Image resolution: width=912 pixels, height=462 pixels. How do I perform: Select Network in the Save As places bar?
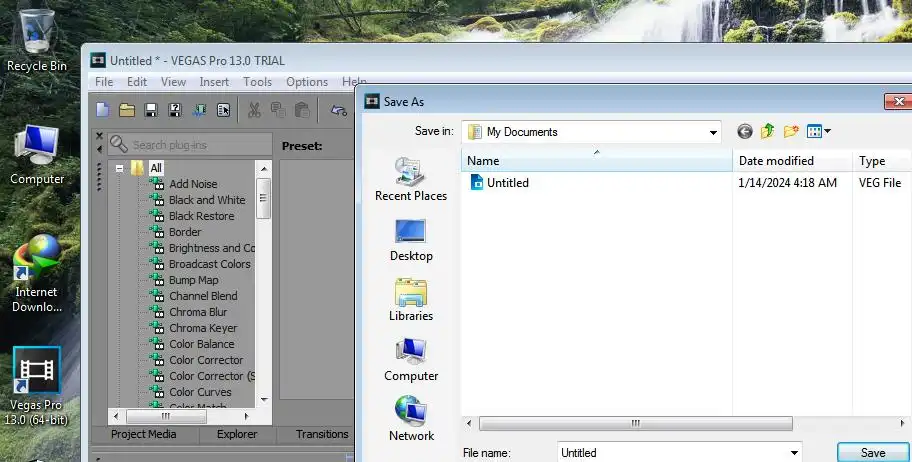(x=411, y=418)
